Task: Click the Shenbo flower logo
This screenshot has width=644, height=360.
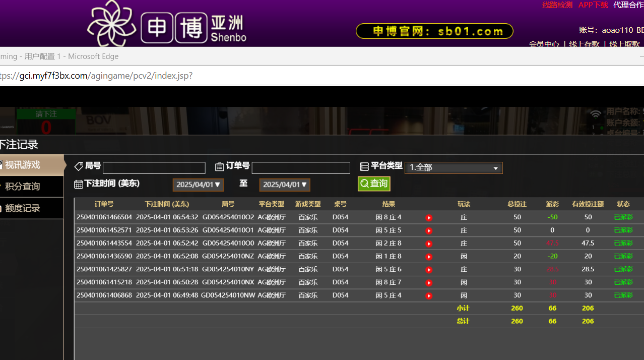Action: click(x=111, y=24)
